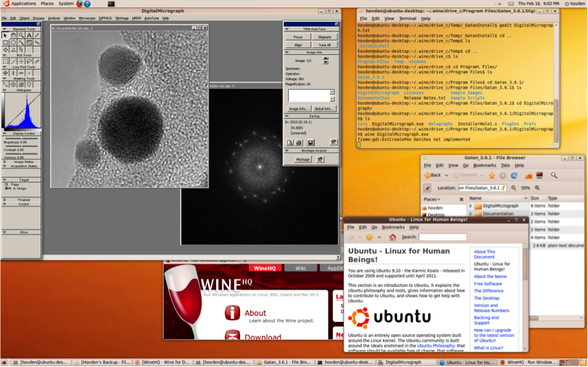The width and height of the screenshot is (588, 367).
Task: Select the crosshair point ROI tool
Action: 21,61
